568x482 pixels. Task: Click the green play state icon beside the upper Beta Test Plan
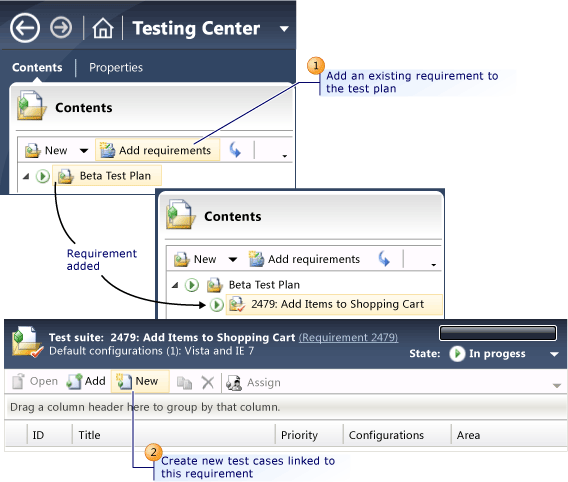(43, 176)
